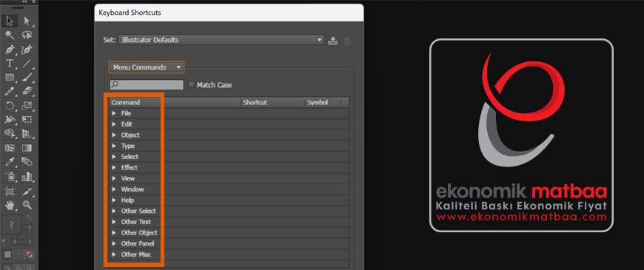Select the Rectangle tool
The width and height of the screenshot is (644, 270).
(x=10, y=77)
